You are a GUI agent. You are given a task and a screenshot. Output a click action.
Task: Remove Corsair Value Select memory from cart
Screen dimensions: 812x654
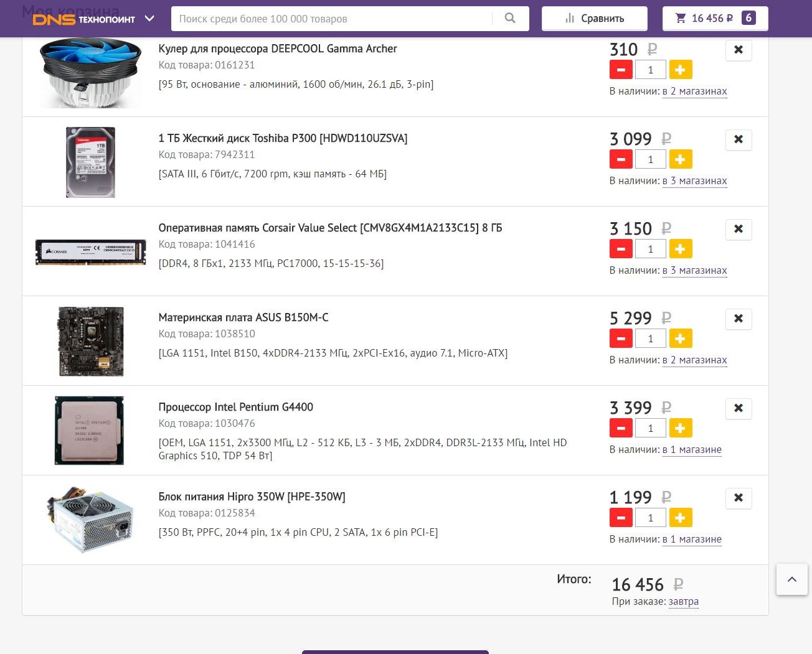click(x=739, y=229)
